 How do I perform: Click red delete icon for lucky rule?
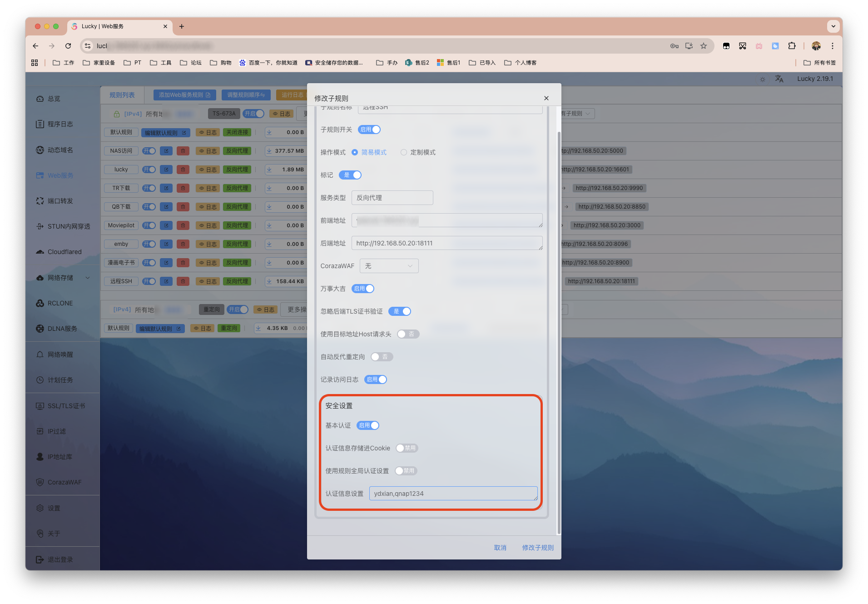point(183,170)
